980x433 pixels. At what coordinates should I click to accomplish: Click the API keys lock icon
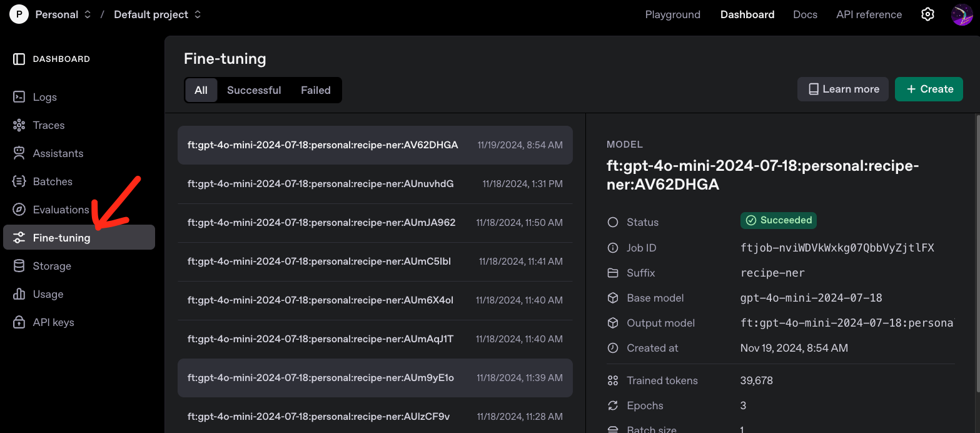19,322
